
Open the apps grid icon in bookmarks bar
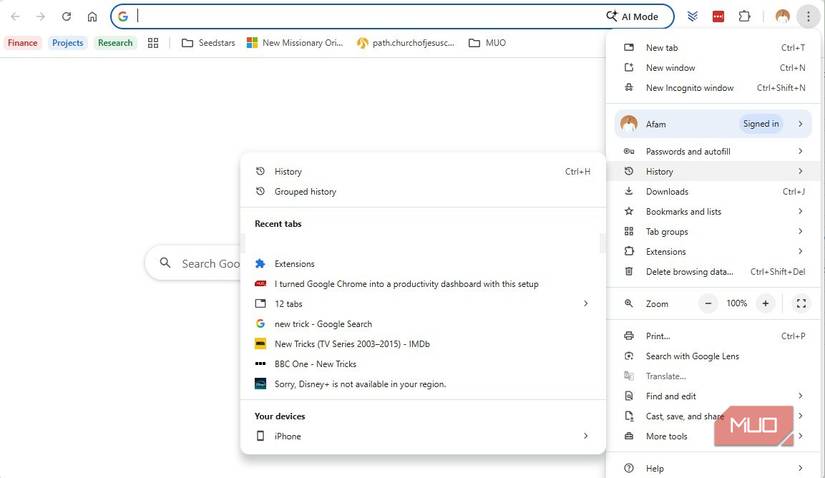click(153, 43)
